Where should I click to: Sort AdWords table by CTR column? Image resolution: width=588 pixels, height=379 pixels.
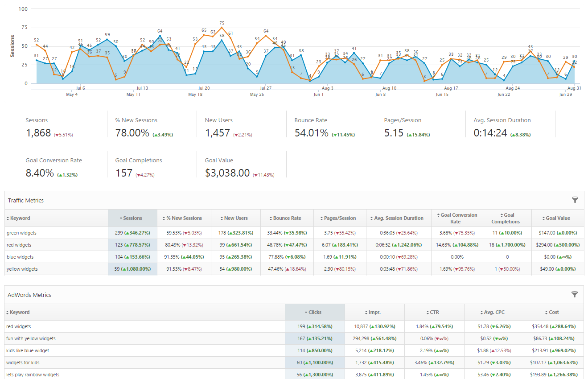click(434, 312)
